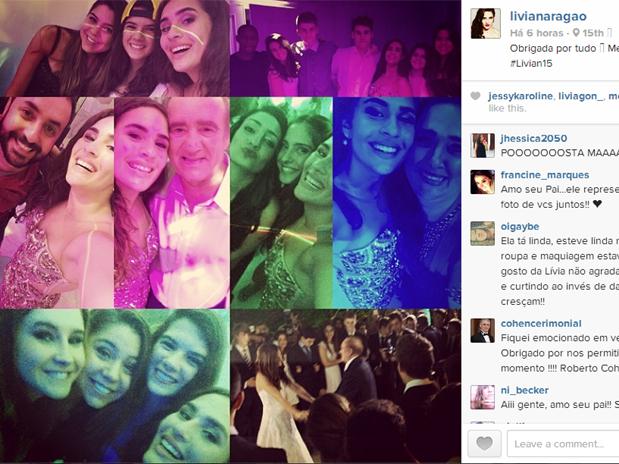
Task: Open francine_marques' avatar thumbnail
Action: point(482,182)
